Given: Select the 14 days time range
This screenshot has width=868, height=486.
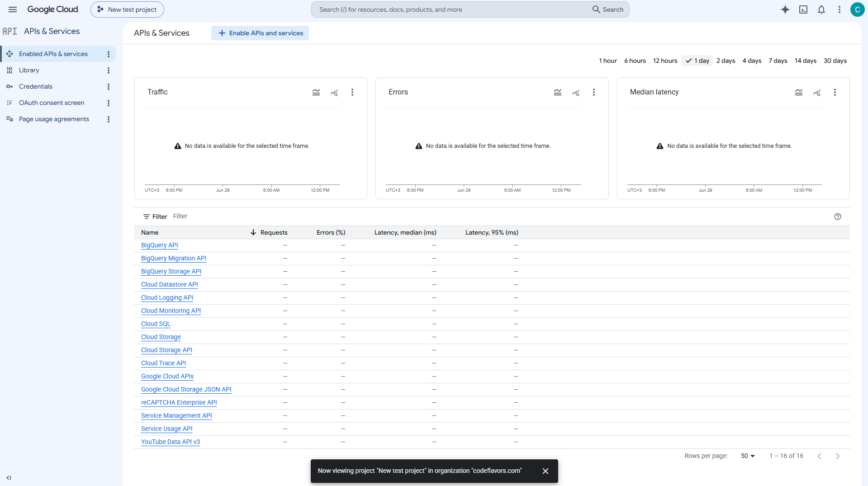Looking at the screenshot, I should 806,61.
